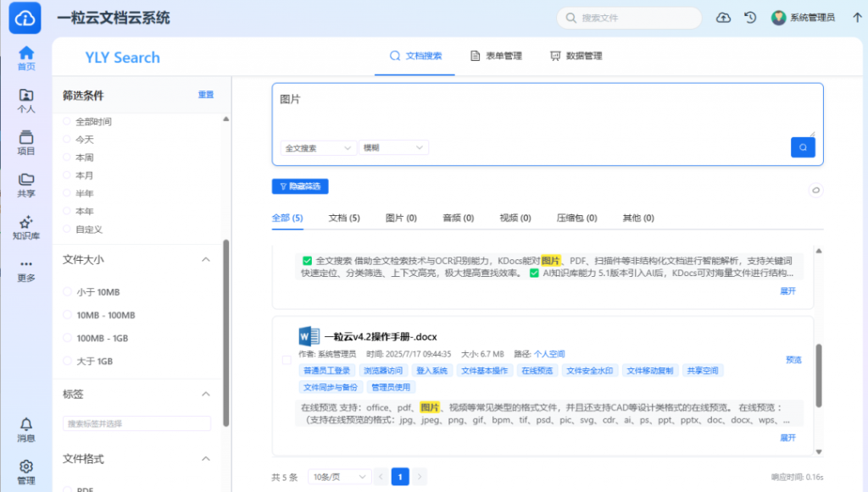Click the cloud upload icon in header
Viewport: 868px width, 492px height.
(723, 18)
